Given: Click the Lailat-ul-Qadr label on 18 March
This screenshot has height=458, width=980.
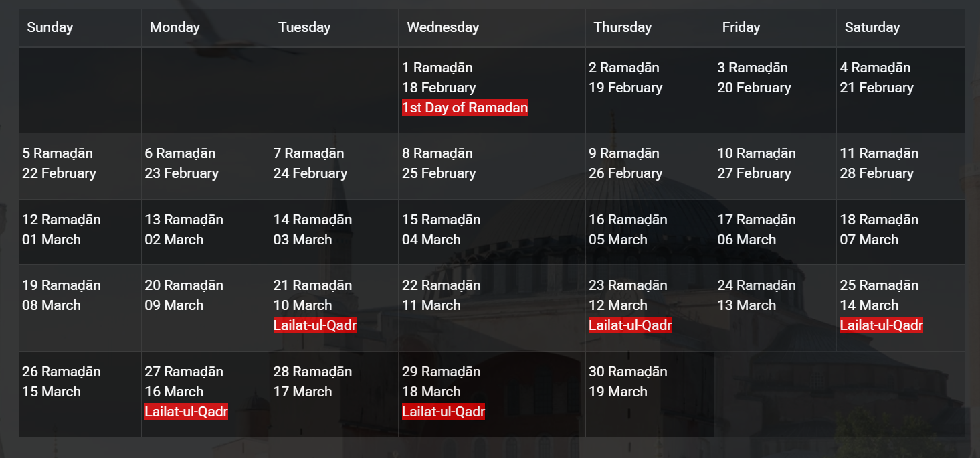Looking at the screenshot, I should tap(443, 411).
